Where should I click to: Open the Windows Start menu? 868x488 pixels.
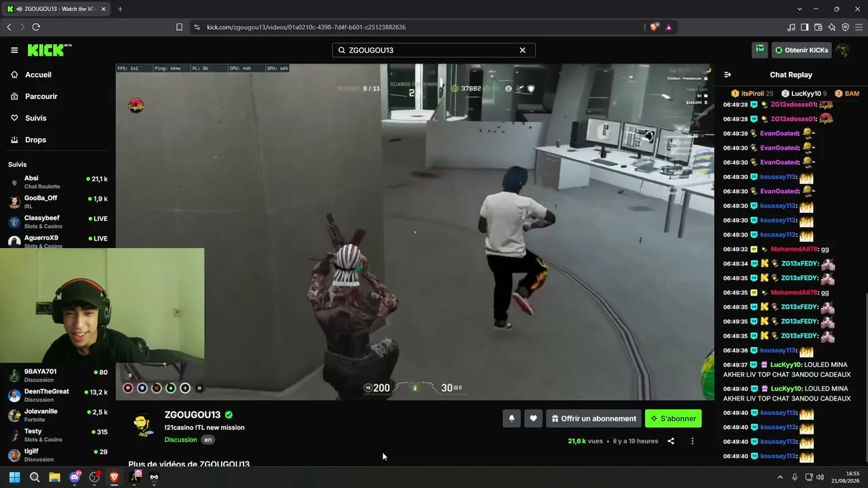(14, 477)
